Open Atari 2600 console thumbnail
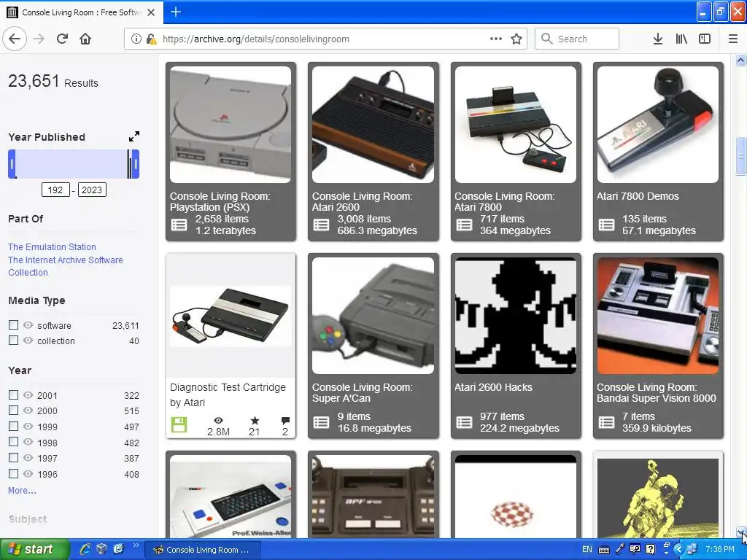The image size is (747, 560). tap(373, 124)
